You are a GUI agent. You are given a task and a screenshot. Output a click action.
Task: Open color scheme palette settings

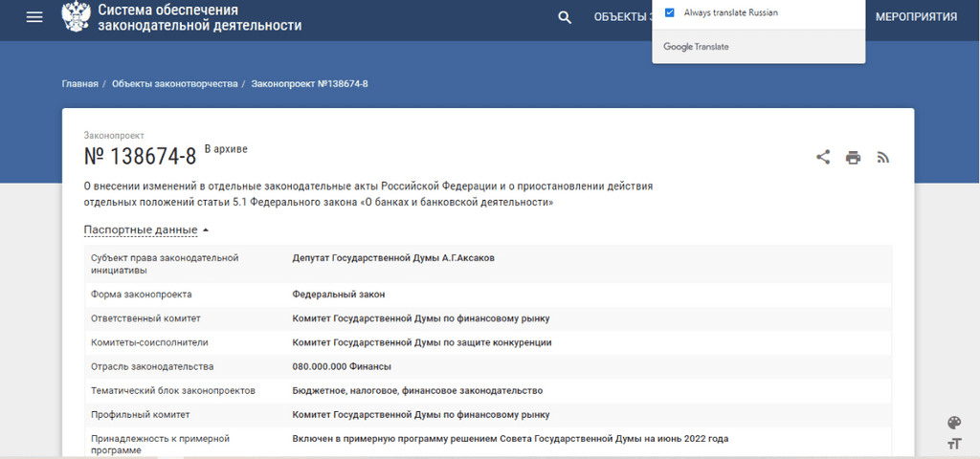954,424
